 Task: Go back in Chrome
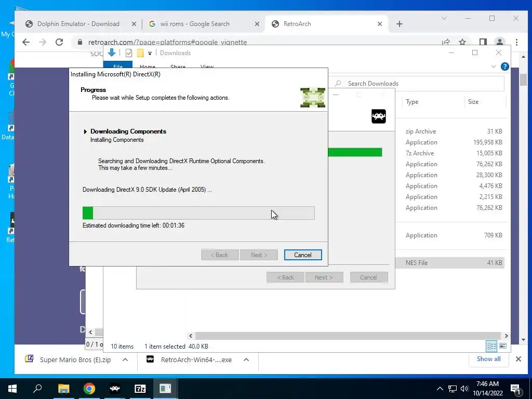26,42
